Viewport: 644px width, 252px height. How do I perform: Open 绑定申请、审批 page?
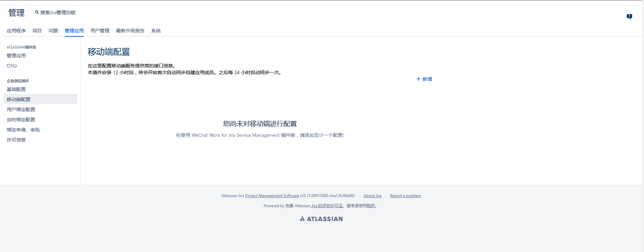tap(23, 130)
